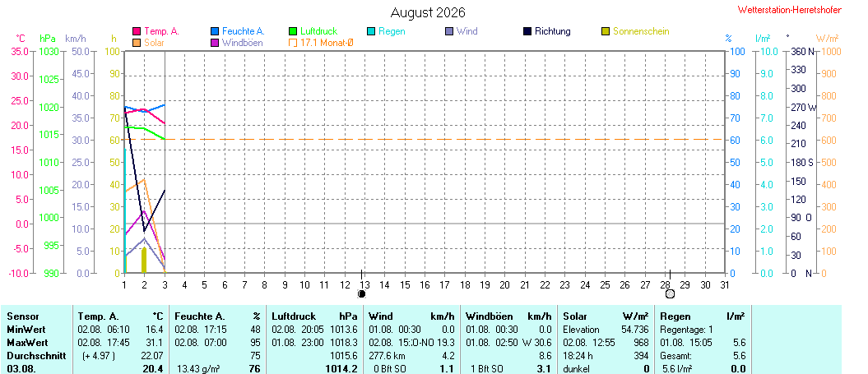Click the min temperature value 16.4
The height and width of the screenshot is (374, 868).
(x=155, y=329)
